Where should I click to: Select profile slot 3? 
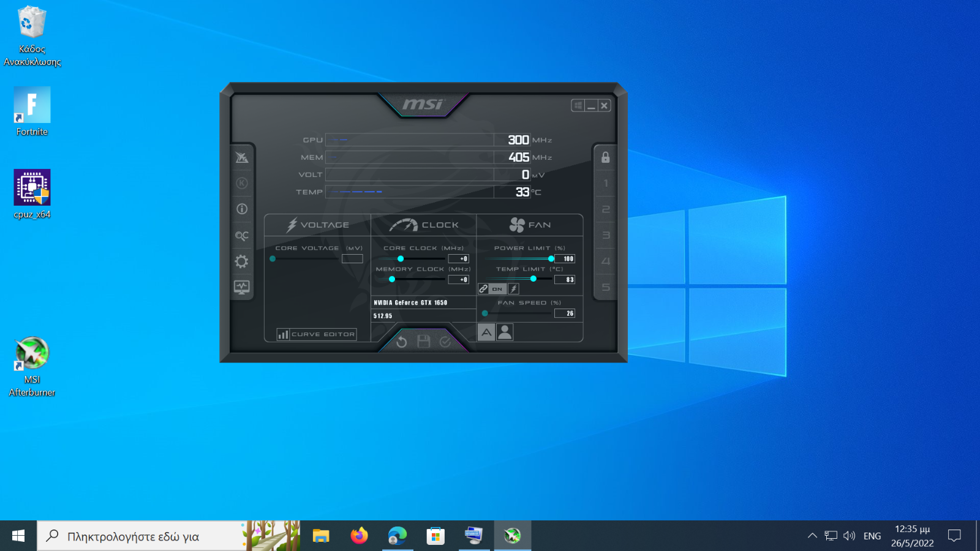tap(606, 235)
